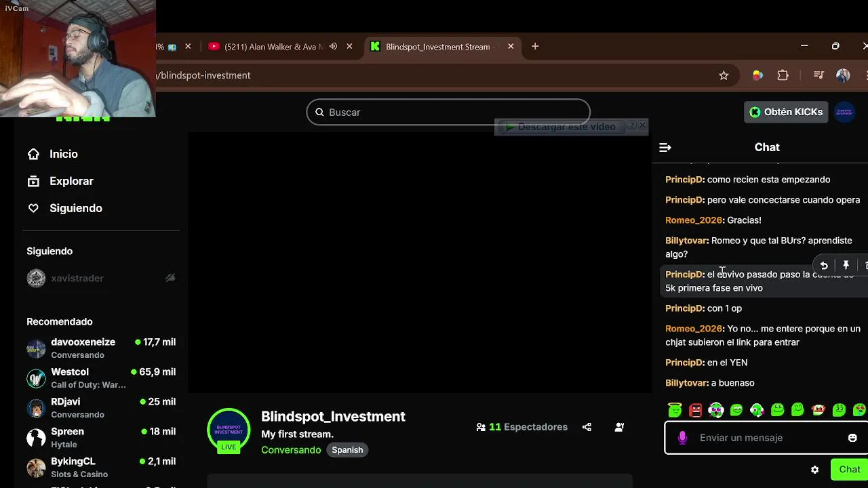This screenshot has width=868, height=488.
Task: Click the follow user icon beside share
Action: [x=619, y=427]
